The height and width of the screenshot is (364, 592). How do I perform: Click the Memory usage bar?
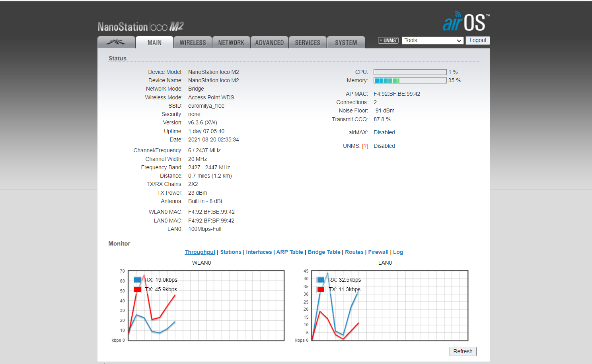point(410,81)
